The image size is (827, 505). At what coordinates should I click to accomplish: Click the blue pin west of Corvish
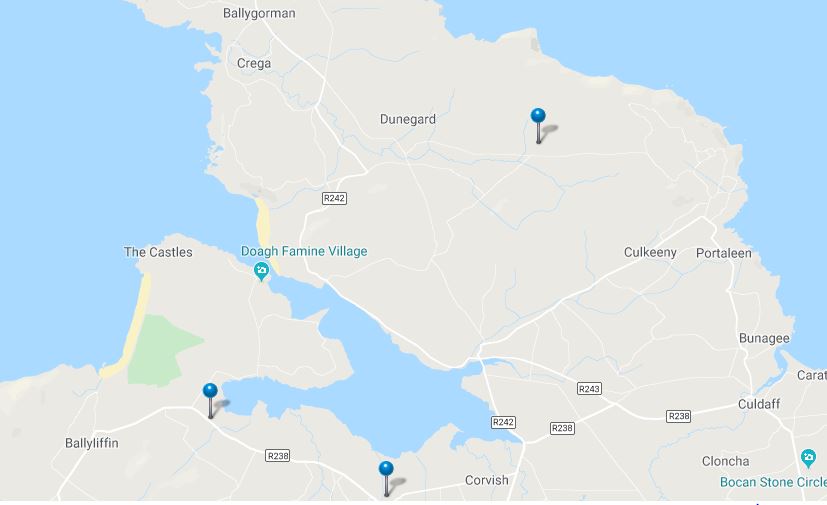386,479
